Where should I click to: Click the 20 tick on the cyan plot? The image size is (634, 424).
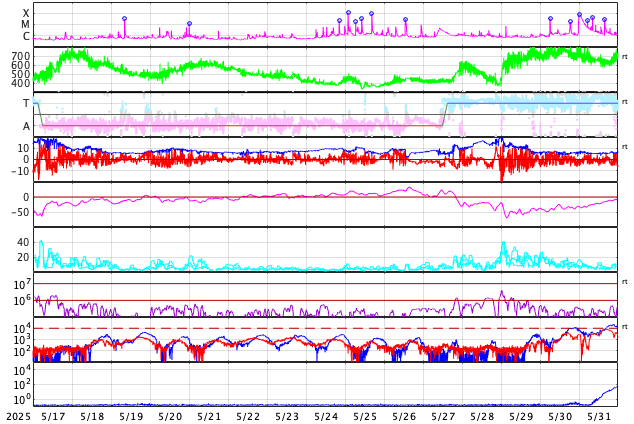pos(23,257)
